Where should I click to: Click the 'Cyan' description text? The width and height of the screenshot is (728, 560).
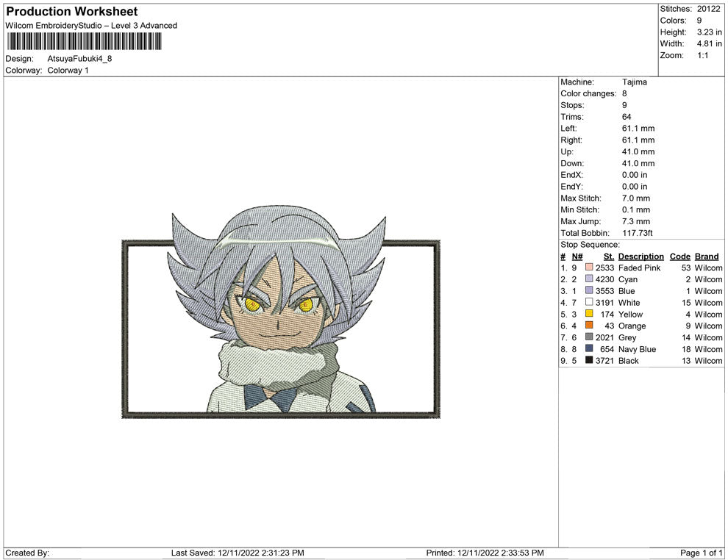628,279
